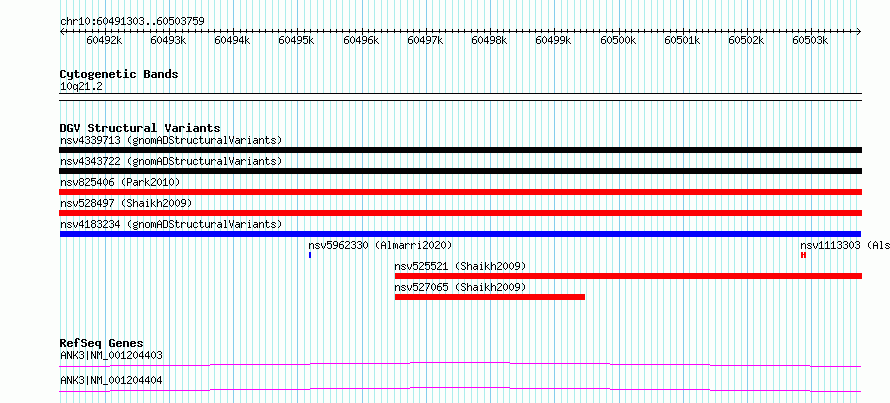Click the 60496k ruler tick label

(361, 40)
